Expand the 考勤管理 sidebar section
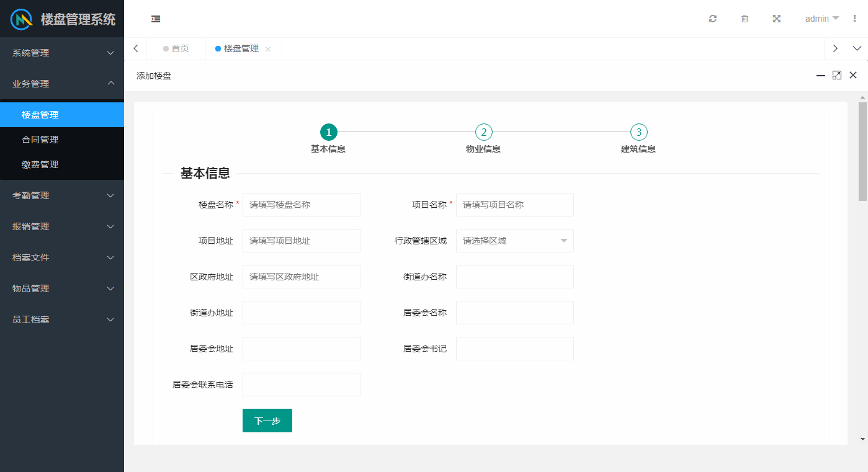The width and height of the screenshot is (868, 472). click(x=62, y=195)
